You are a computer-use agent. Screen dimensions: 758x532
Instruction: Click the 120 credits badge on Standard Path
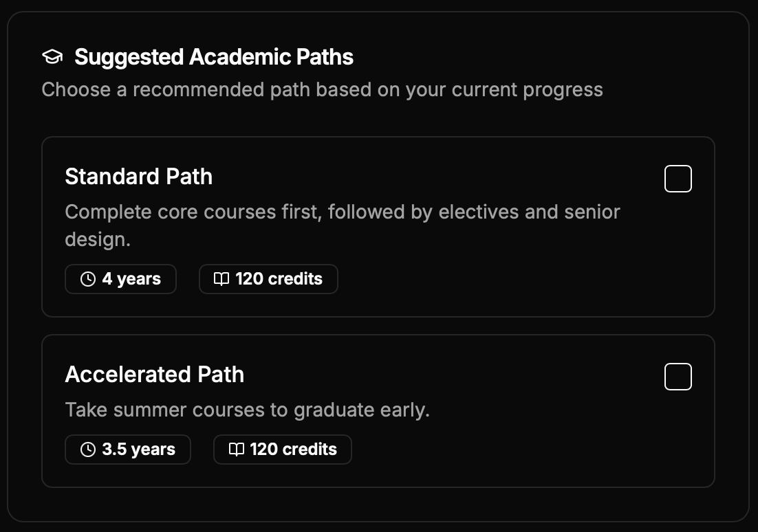[268, 279]
